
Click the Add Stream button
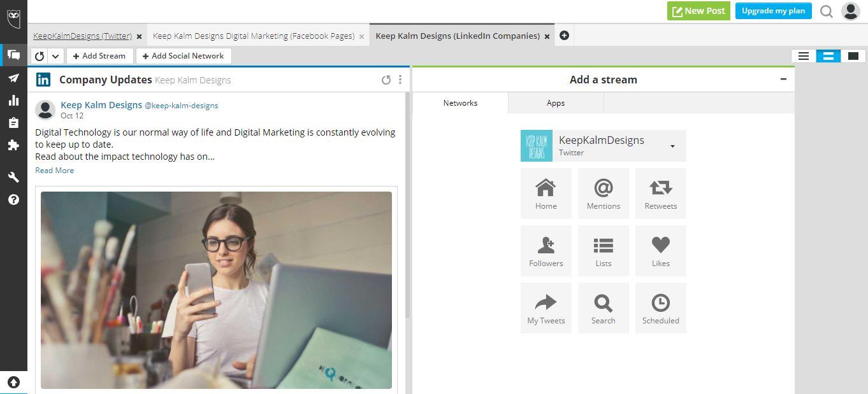99,56
